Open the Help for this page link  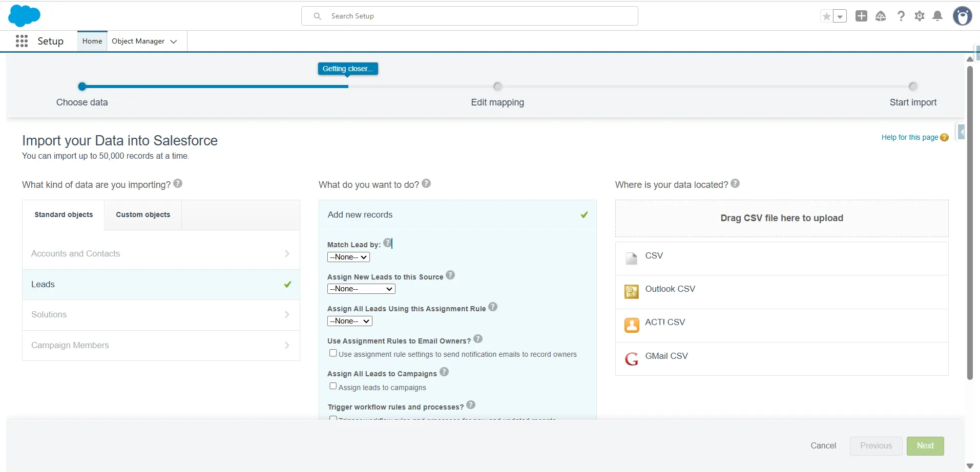910,137
